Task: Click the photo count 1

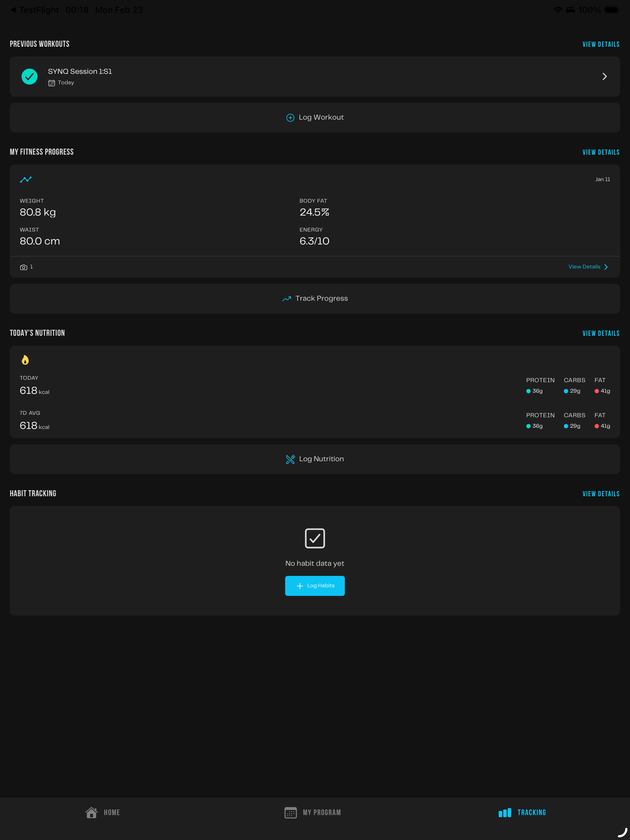Action: coord(31,267)
